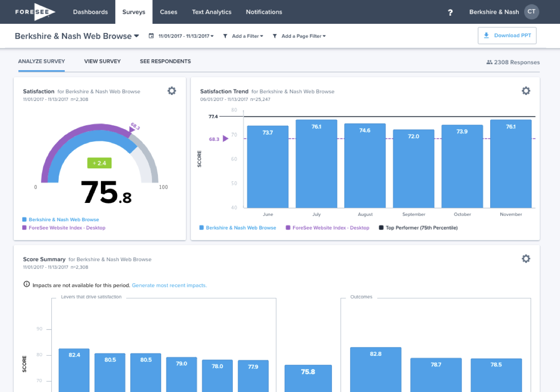Open Score Summary card settings gear
This screenshot has width=560, height=392.
pos(526,259)
